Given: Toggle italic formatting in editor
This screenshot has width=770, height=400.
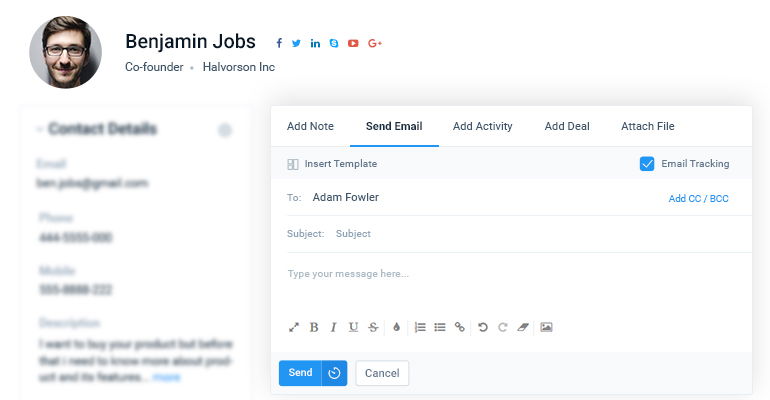Looking at the screenshot, I should click(333, 327).
